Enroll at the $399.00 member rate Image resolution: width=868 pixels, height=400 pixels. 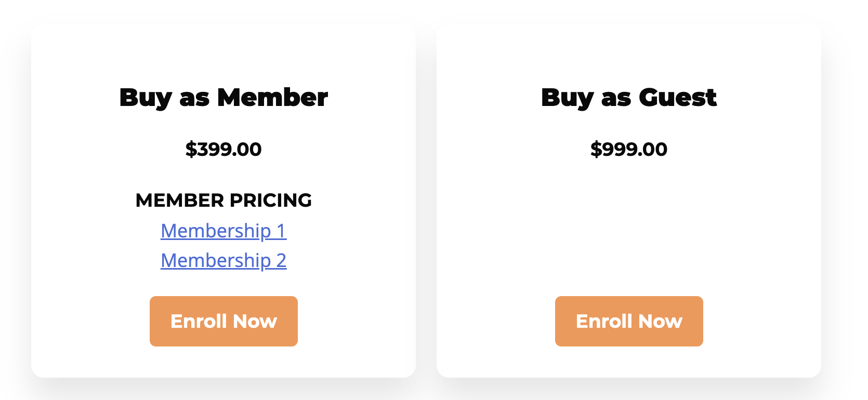click(x=223, y=321)
